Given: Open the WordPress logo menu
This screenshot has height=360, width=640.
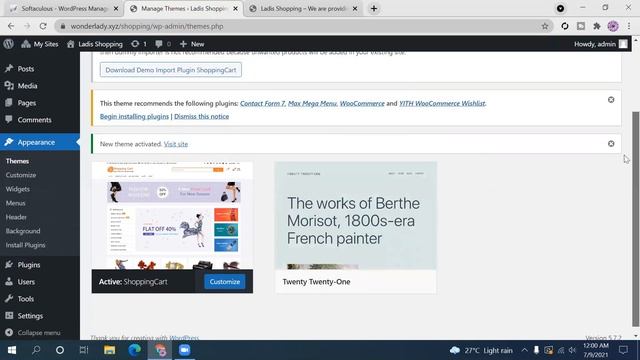Looking at the screenshot, I should pyautogui.click(x=9, y=44).
